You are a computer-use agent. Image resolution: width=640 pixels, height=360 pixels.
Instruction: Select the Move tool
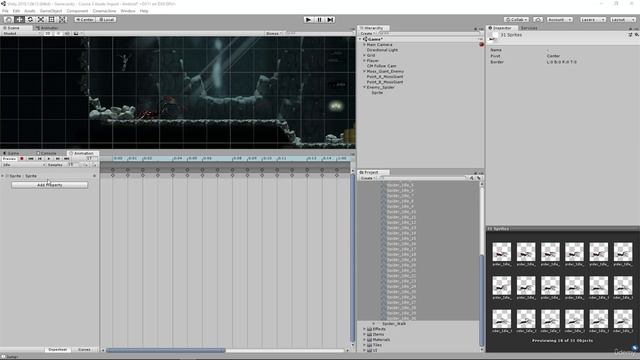click(x=19, y=20)
